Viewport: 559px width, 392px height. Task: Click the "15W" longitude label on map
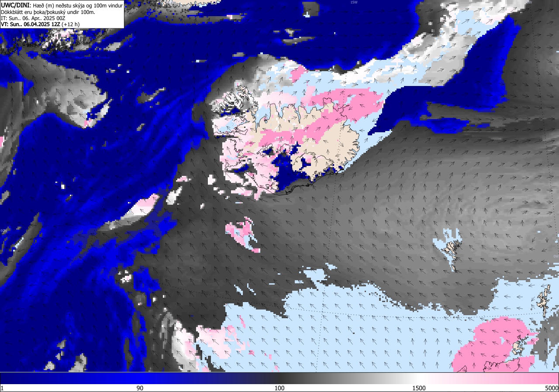(x=353, y=2)
